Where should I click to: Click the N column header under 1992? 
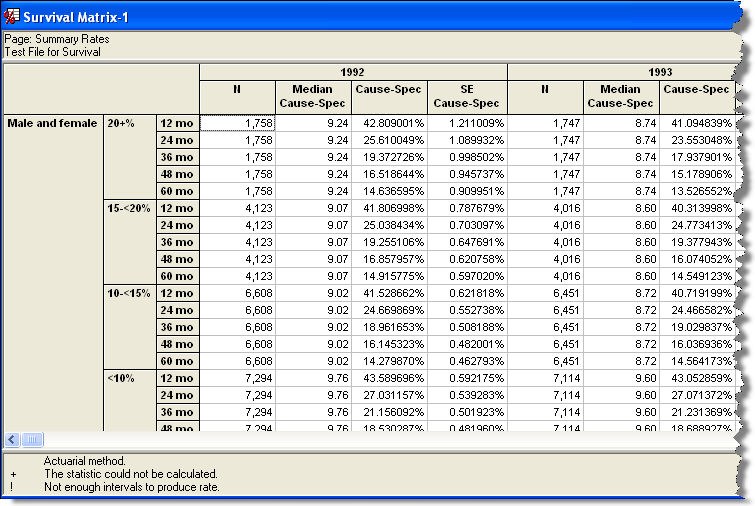237,96
